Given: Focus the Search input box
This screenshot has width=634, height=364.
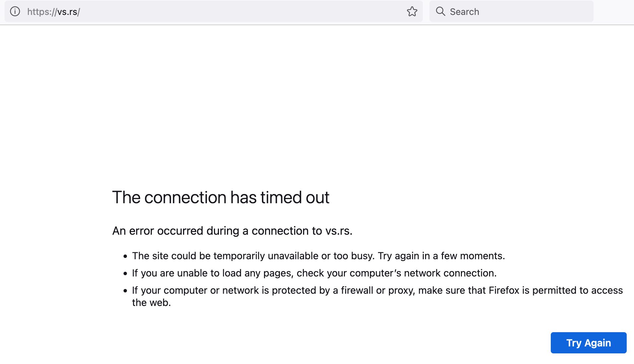Looking at the screenshot, I should pyautogui.click(x=511, y=12).
